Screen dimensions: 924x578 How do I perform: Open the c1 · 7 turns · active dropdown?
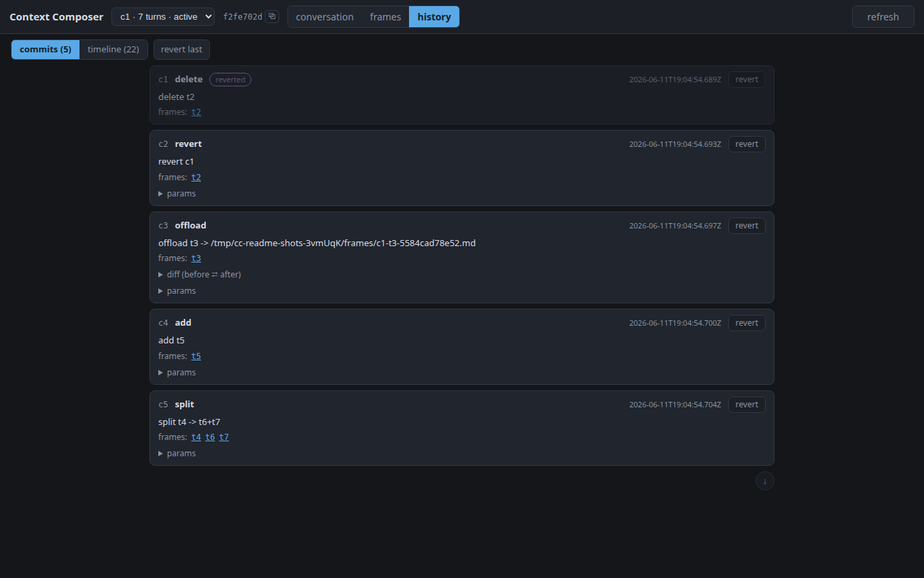163,17
